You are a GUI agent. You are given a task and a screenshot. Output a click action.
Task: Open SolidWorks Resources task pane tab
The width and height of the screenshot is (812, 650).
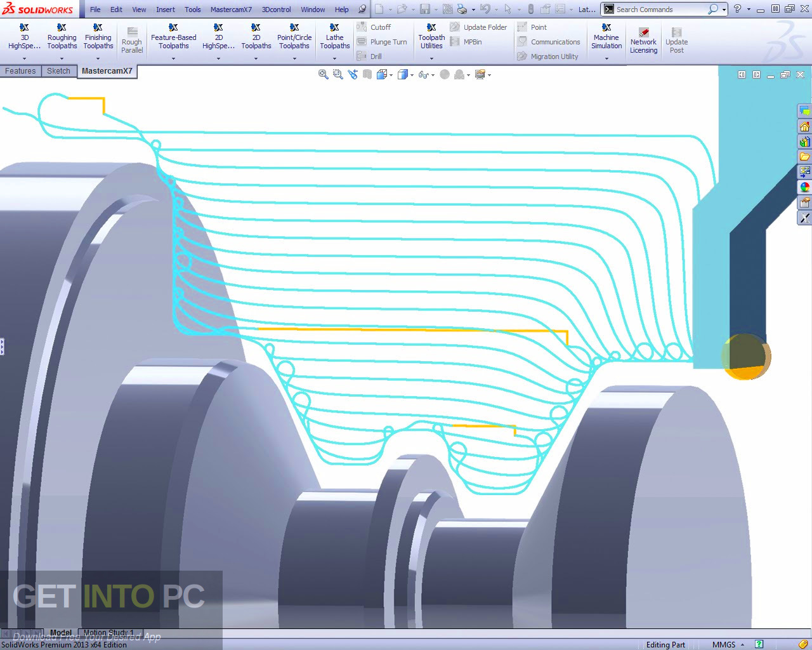pyautogui.click(x=804, y=126)
